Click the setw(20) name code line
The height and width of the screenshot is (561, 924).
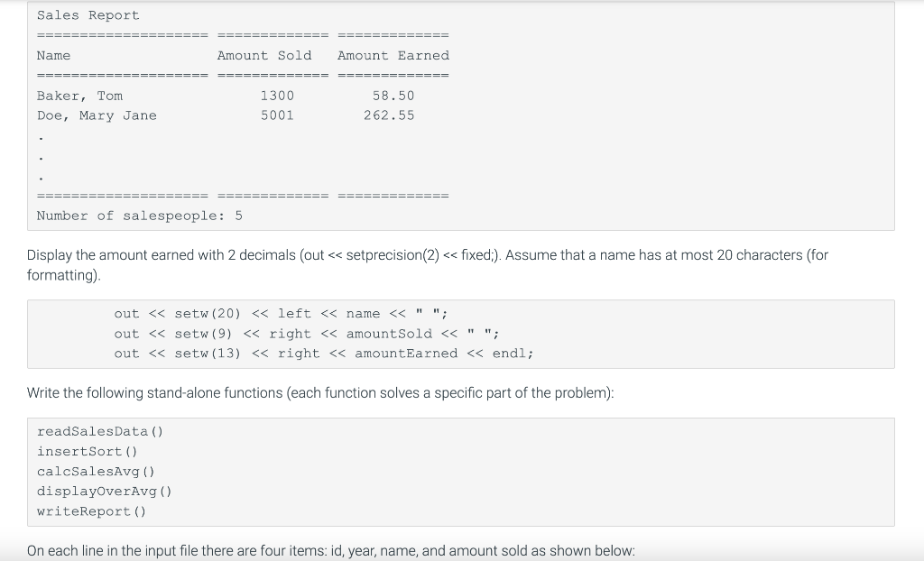click(281, 314)
